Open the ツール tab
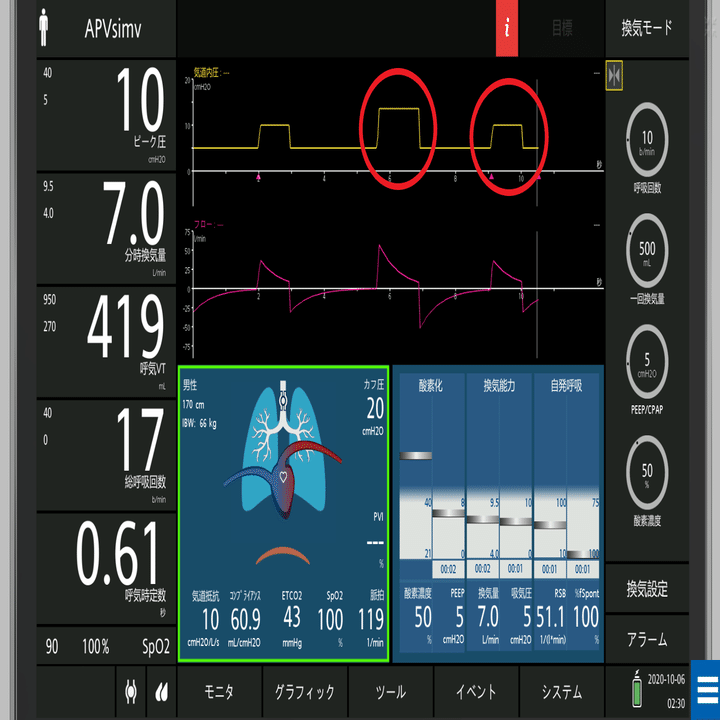 pos(390,691)
